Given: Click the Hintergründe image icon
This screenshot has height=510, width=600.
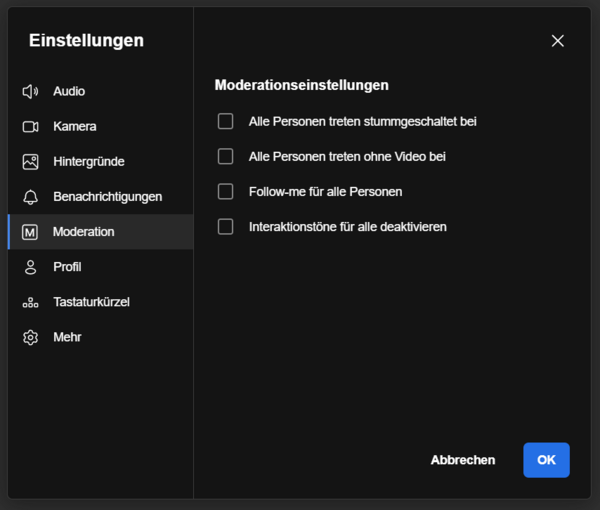Looking at the screenshot, I should (x=30, y=162).
